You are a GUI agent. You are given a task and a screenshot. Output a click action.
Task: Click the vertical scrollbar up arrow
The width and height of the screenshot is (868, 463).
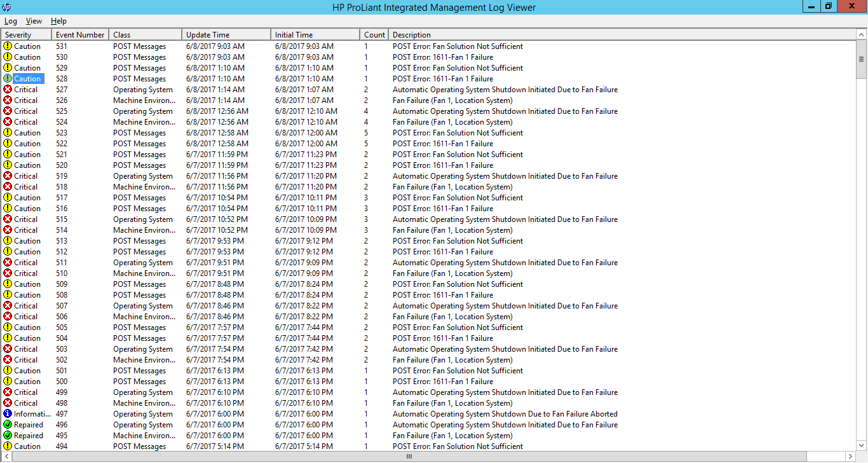pos(862,34)
